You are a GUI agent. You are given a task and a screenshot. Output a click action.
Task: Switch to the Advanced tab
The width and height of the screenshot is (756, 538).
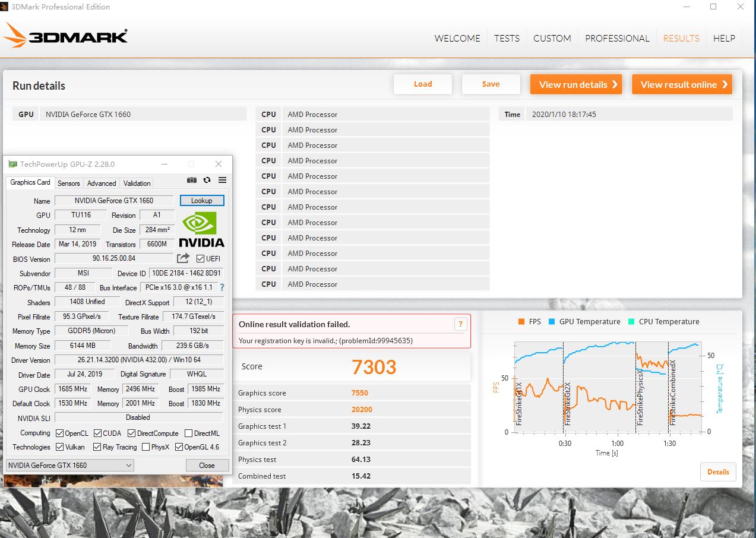(102, 183)
